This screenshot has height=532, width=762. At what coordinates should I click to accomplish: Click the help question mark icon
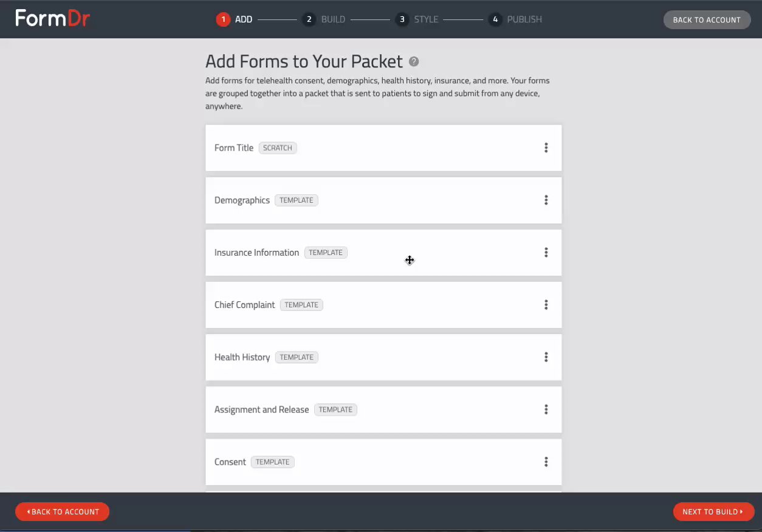[414, 61]
